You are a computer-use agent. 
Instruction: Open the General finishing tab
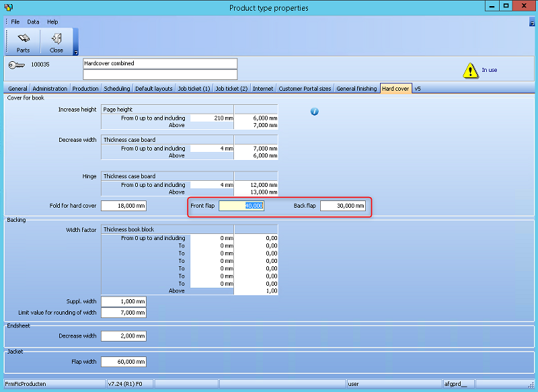(x=356, y=89)
